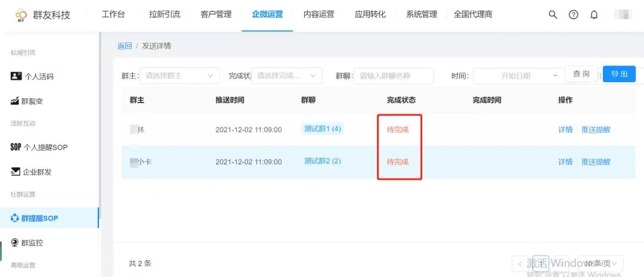Open the 10条/页 page size dropdown
The image size is (644, 277).
click(x=600, y=263)
